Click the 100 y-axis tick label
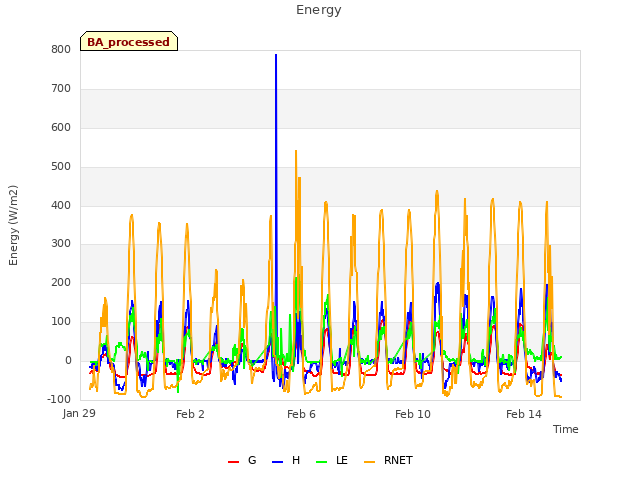Image resolution: width=640 pixels, height=480 pixels. (61, 322)
